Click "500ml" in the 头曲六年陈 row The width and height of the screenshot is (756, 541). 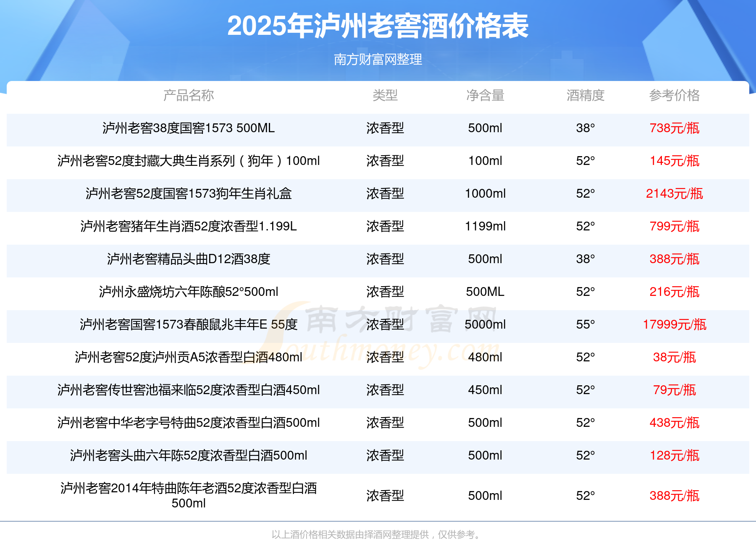point(485,455)
